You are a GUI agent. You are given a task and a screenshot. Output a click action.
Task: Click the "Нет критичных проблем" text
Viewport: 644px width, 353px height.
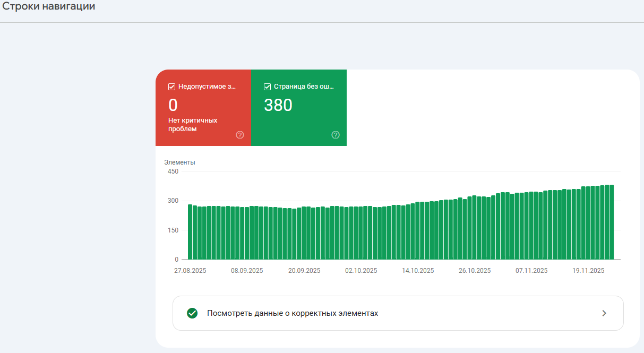point(193,125)
